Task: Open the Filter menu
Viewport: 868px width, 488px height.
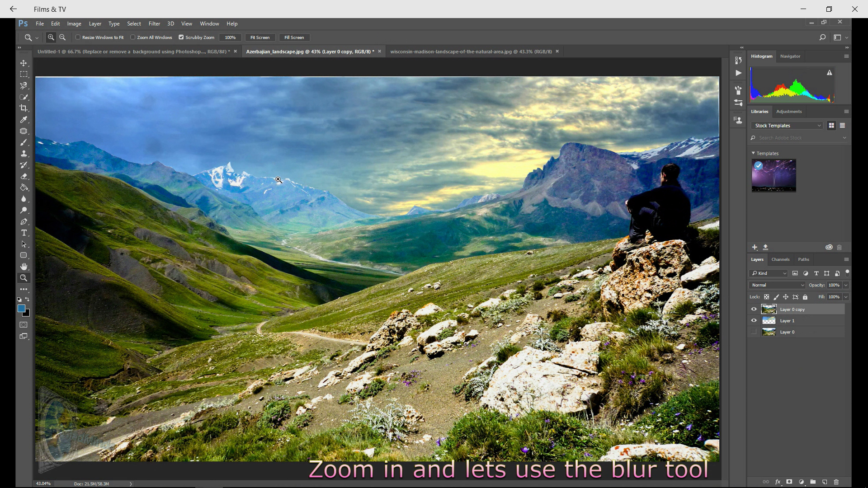Action: [155, 24]
